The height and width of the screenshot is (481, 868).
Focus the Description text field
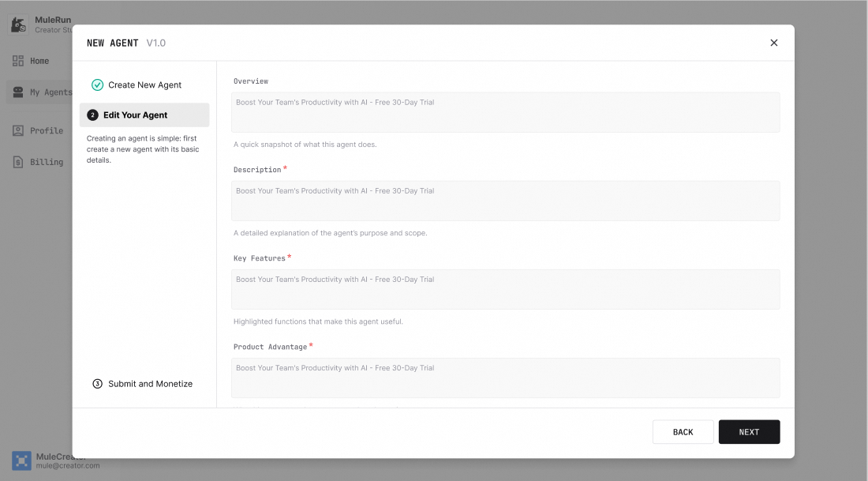505,201
